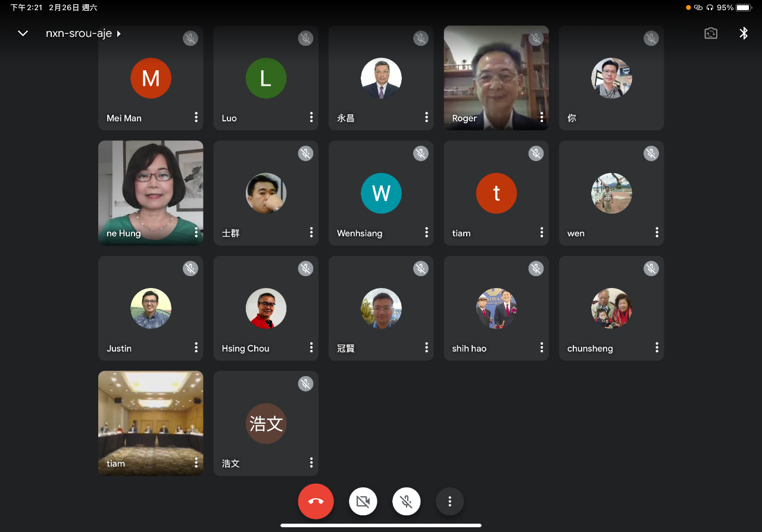Screen dimensions: 762x532
Task: Click the Bluetooth icon in the top right
Action: [x=744, y=33]
